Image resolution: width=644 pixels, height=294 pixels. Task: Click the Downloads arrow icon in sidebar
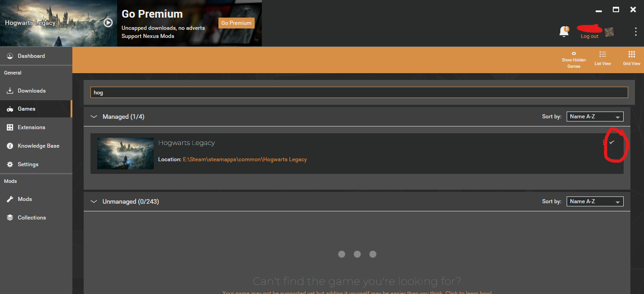(x=10, y=91)
